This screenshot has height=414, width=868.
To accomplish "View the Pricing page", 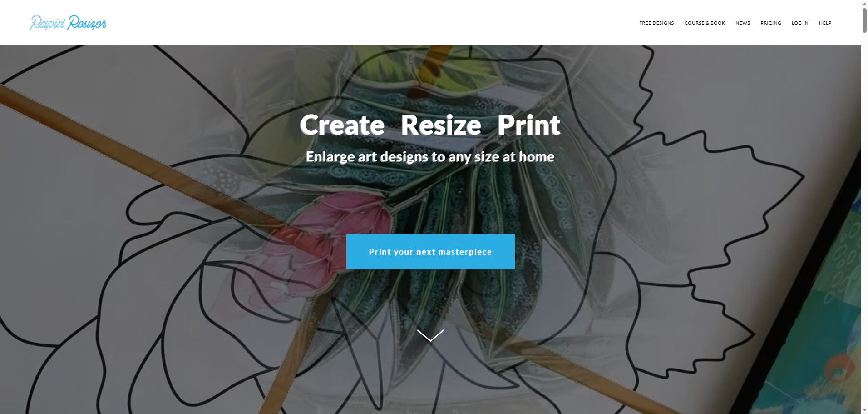I will (771, 23).
